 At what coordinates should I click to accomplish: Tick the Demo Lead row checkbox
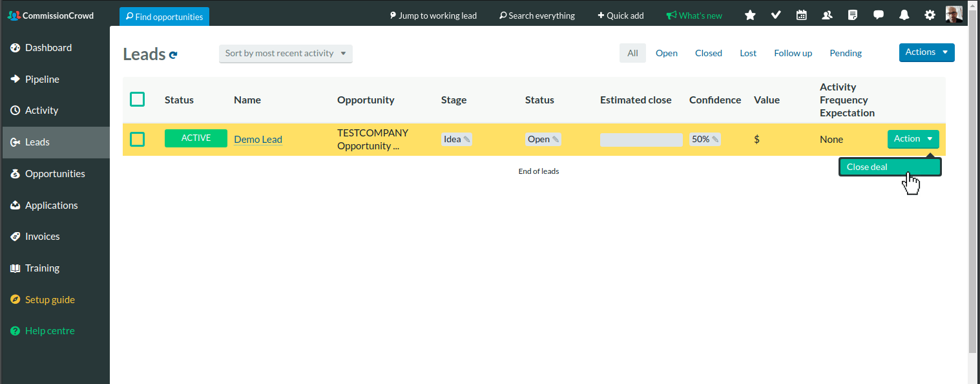(137, 139)
